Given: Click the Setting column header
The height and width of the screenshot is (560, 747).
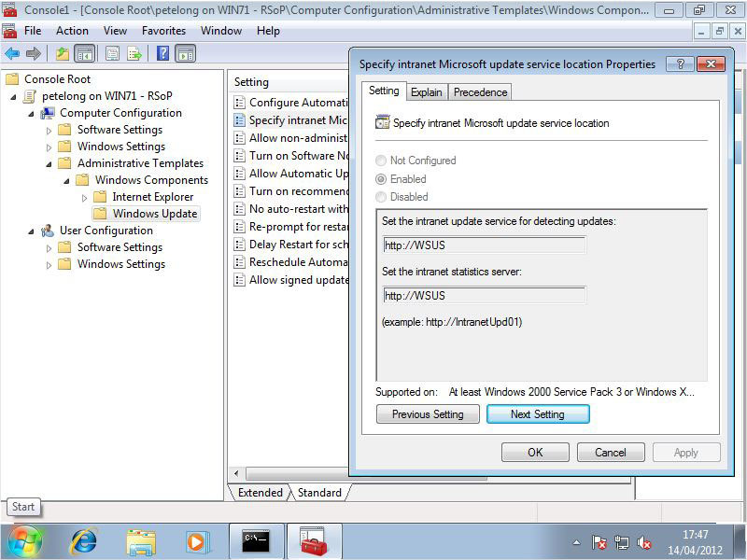Looking at the screenshot, I should 289,82.
